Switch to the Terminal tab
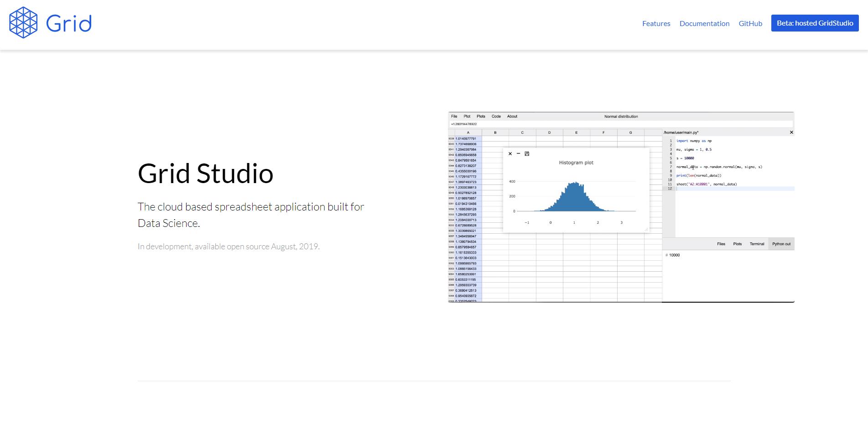Viewport: 868px width, 431px height. (x=757, y=244)
